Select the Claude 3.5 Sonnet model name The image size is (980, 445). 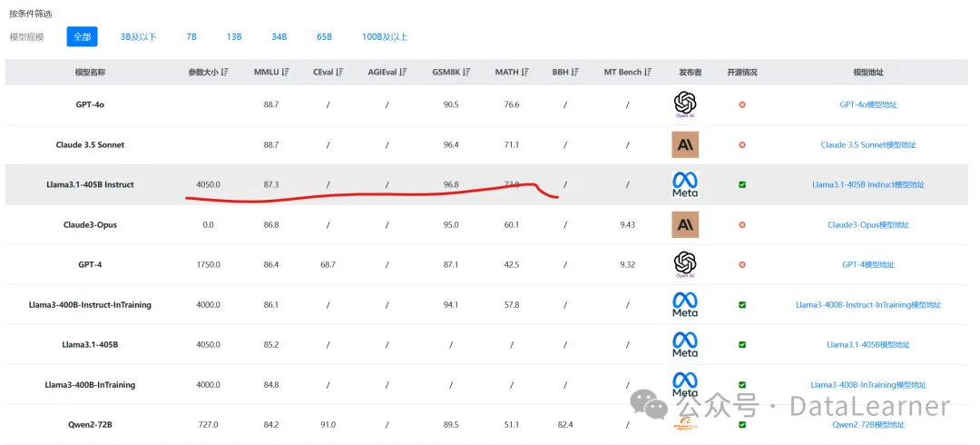[90, 144]
